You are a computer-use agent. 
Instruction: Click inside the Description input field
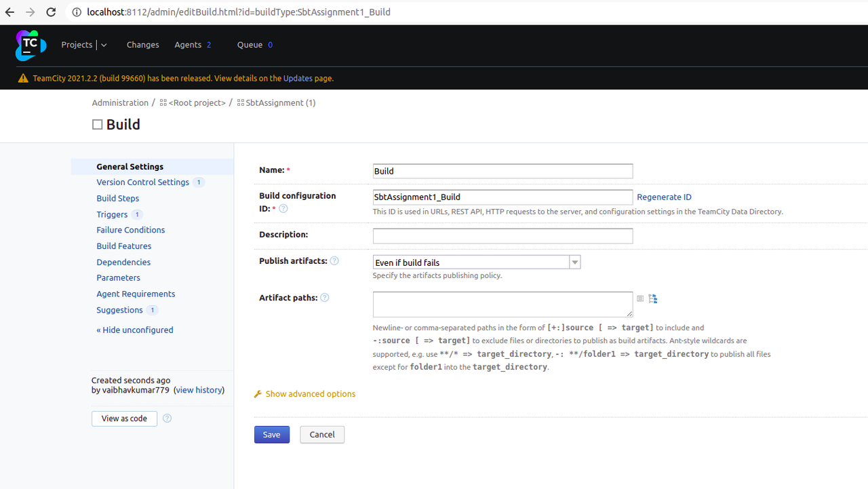[502, 235]
